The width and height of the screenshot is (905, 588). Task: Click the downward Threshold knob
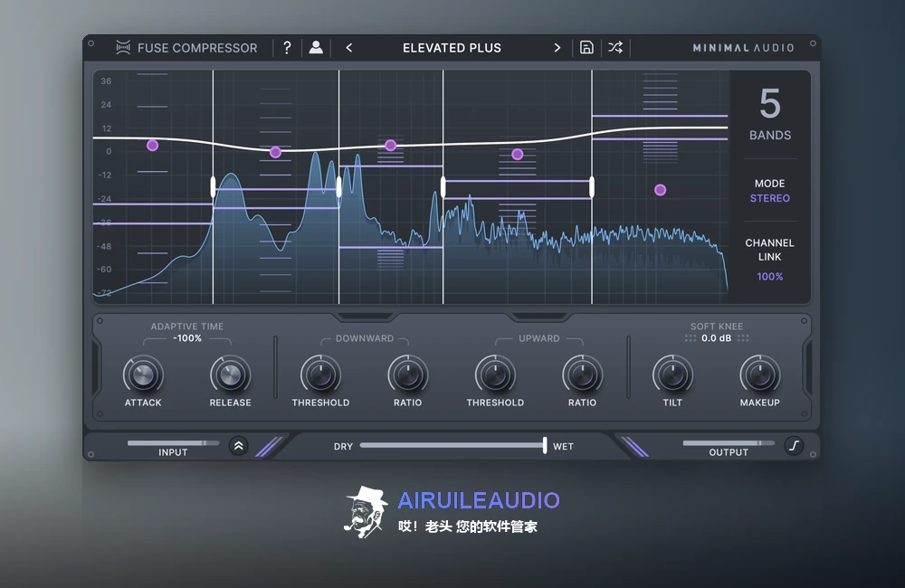[321, 375]
